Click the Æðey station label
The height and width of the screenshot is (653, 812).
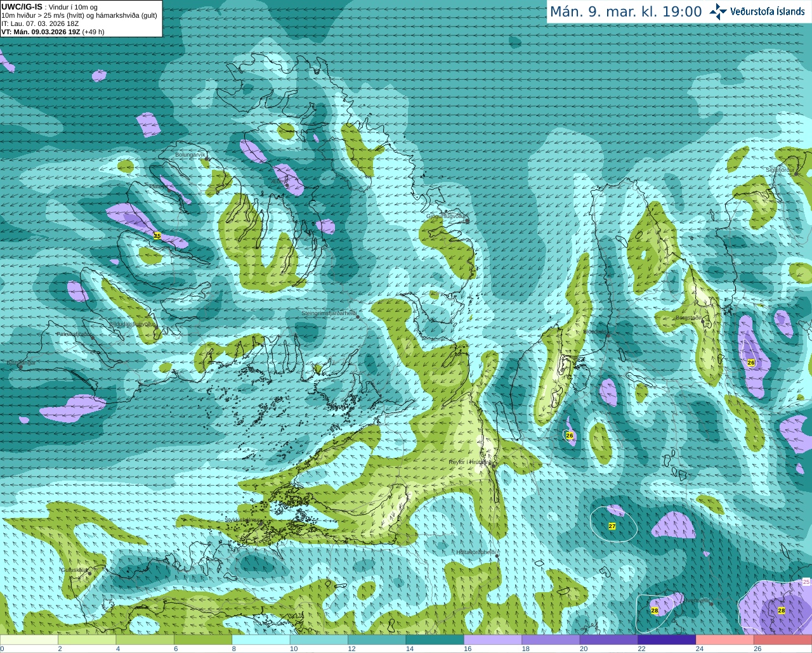click(280, 181)
